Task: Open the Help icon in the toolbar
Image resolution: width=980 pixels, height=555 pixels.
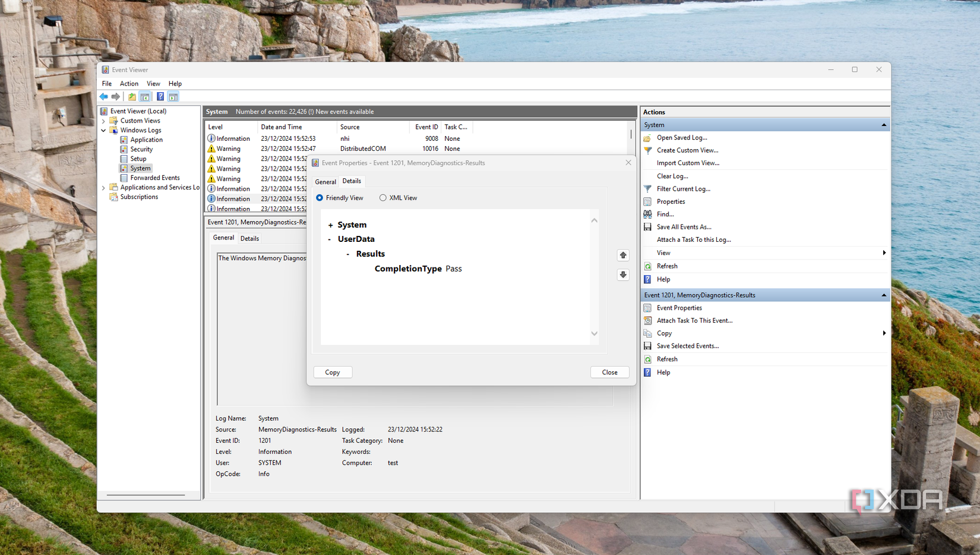Action: tap(160, 96)
